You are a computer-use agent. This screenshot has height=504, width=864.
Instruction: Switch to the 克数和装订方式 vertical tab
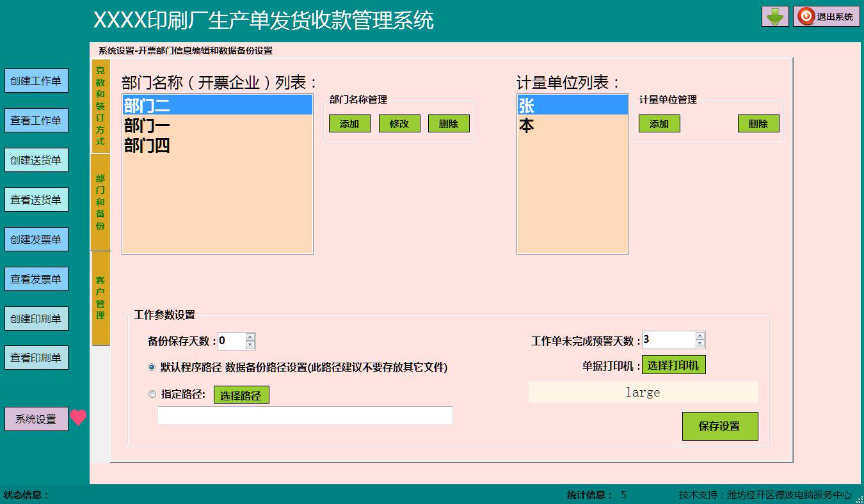[100, 106]
